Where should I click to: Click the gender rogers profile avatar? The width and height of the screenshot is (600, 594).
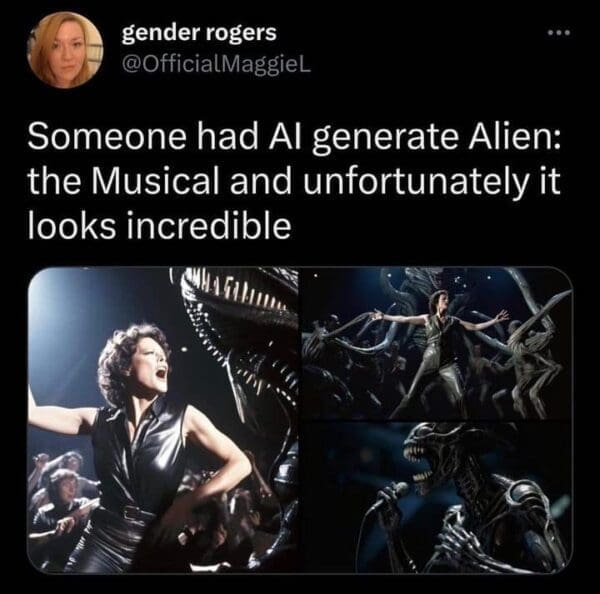[65, 50]
